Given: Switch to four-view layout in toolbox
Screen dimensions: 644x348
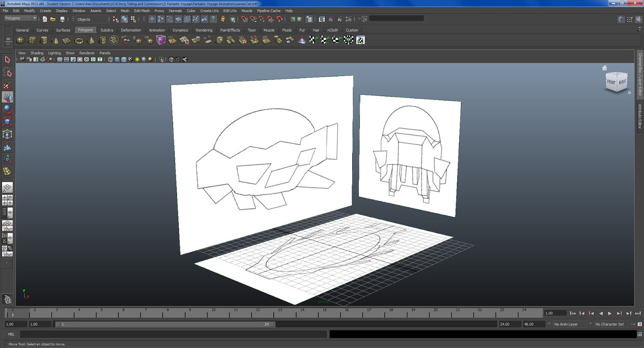Looking at the screenshot, I should (x=7, y=200).
